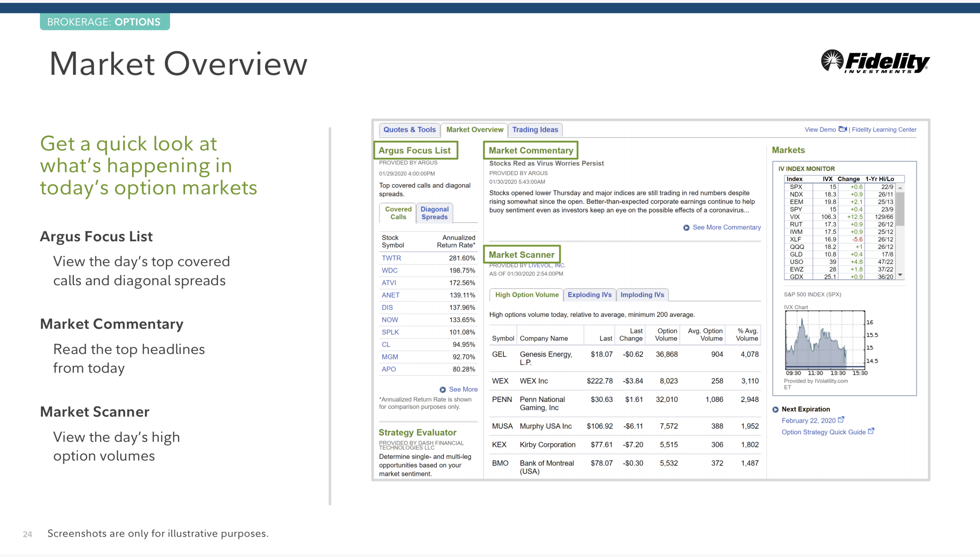Open the Strategy Evaluator heading link
The height and width of the screenshot is (557, 980).
pos(417,432)
